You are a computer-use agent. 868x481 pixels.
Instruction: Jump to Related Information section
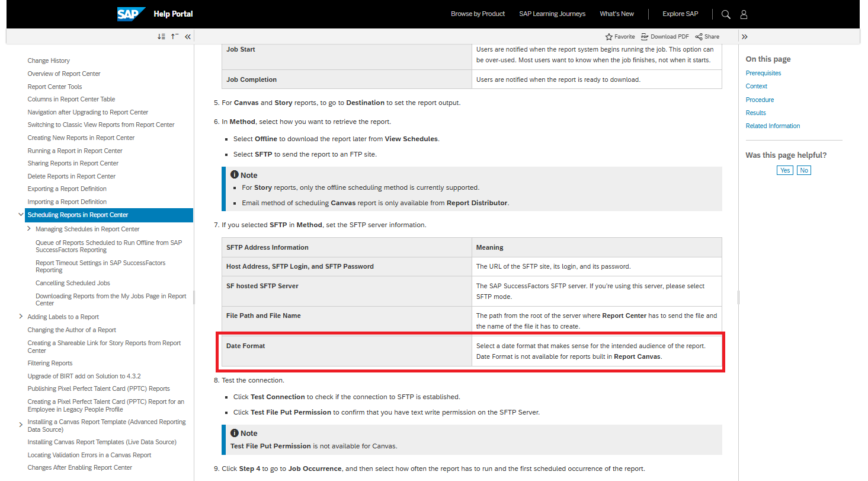click(773, 126)
